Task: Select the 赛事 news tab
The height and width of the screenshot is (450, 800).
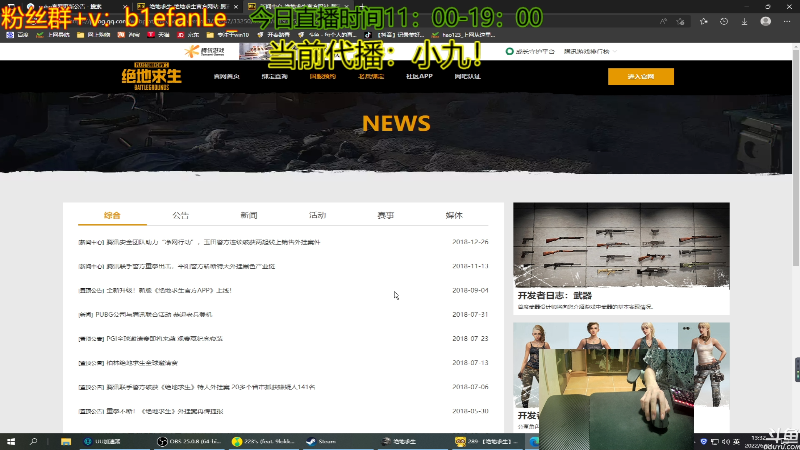Action: [386, 215]
